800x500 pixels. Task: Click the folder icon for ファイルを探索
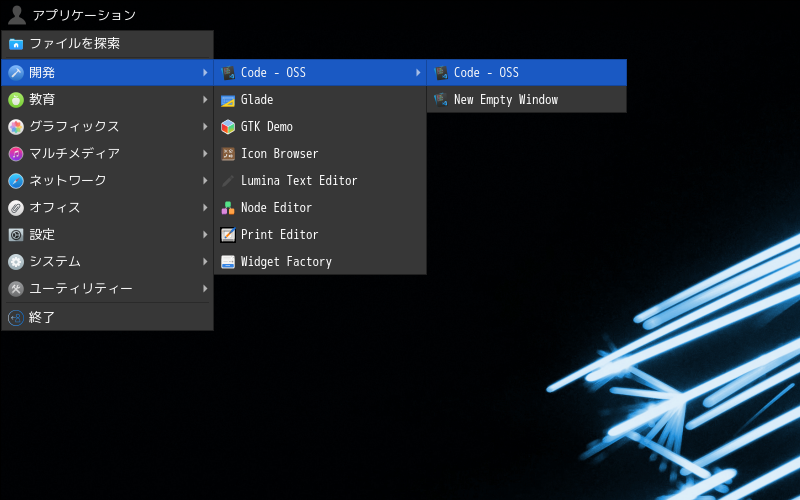16,44
